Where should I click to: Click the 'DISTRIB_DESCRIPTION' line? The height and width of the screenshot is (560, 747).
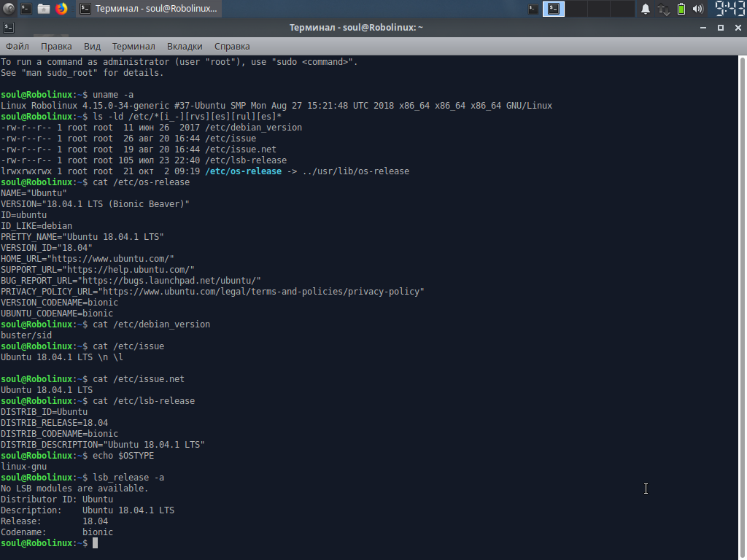point(103,444)
